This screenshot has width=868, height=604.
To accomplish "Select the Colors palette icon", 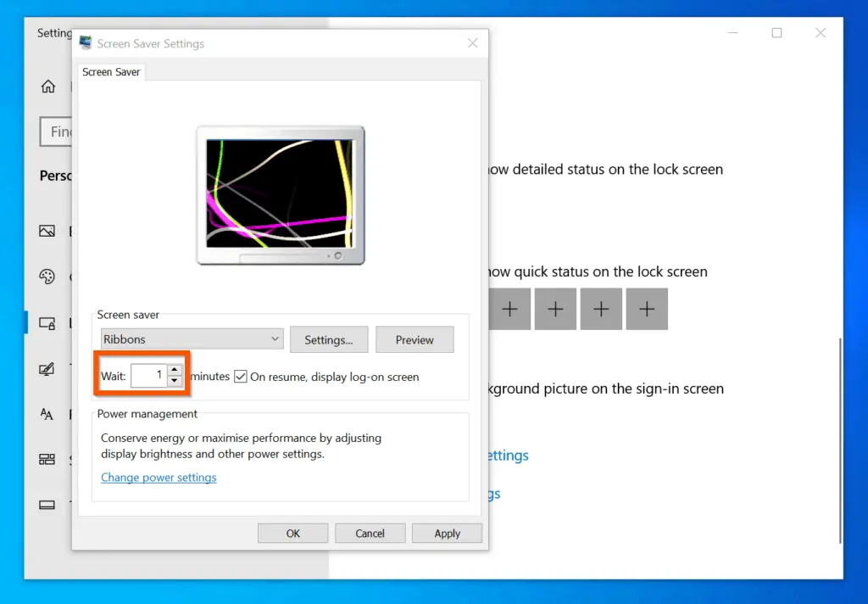I will click(x=47, y=277).
